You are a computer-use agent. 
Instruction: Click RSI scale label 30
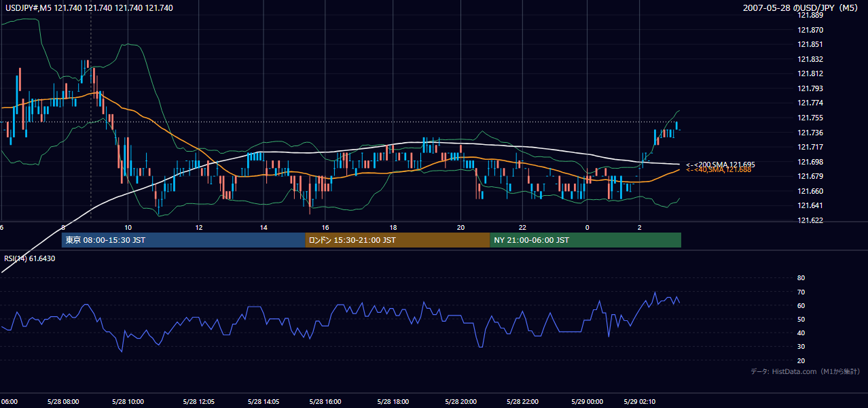tap(801, 347)
